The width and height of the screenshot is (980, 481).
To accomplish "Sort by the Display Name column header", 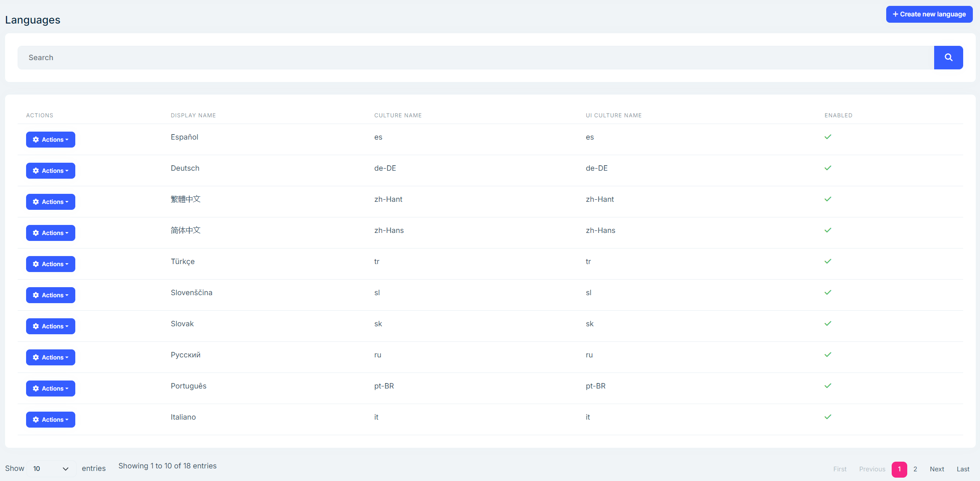I will pos(193,115).
